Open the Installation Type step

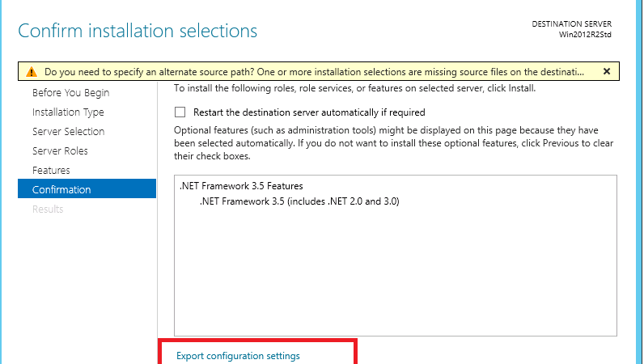point(68,112)
